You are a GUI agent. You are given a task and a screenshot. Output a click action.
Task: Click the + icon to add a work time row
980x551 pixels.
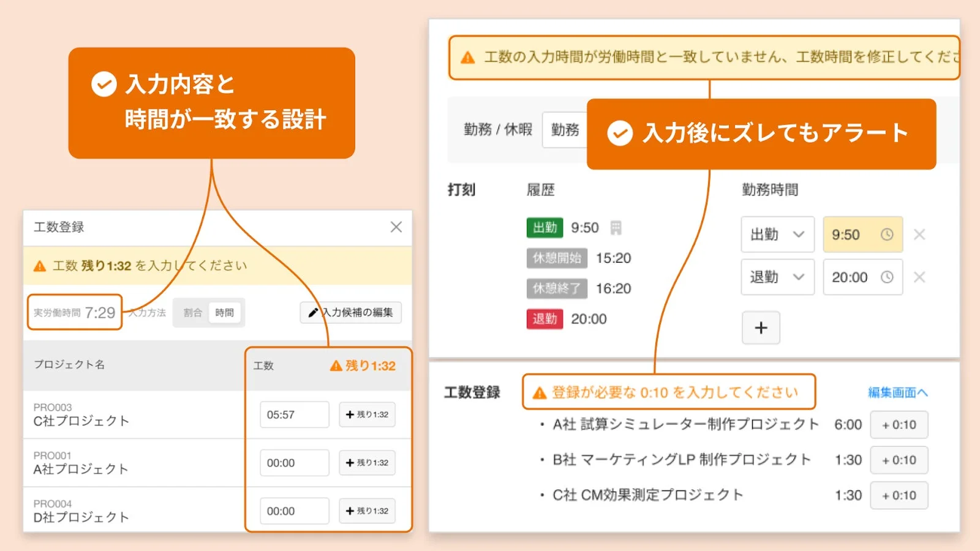(761, 328)
